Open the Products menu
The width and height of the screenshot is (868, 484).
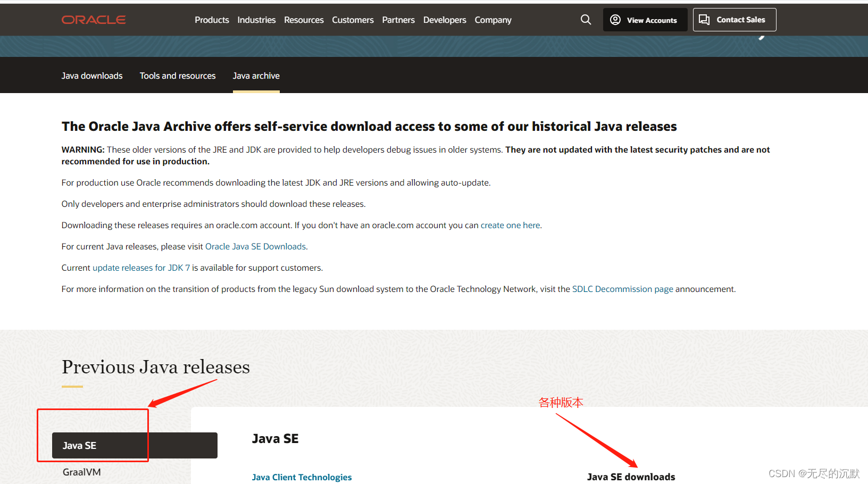pyautogui.click(x=212, y=20)
